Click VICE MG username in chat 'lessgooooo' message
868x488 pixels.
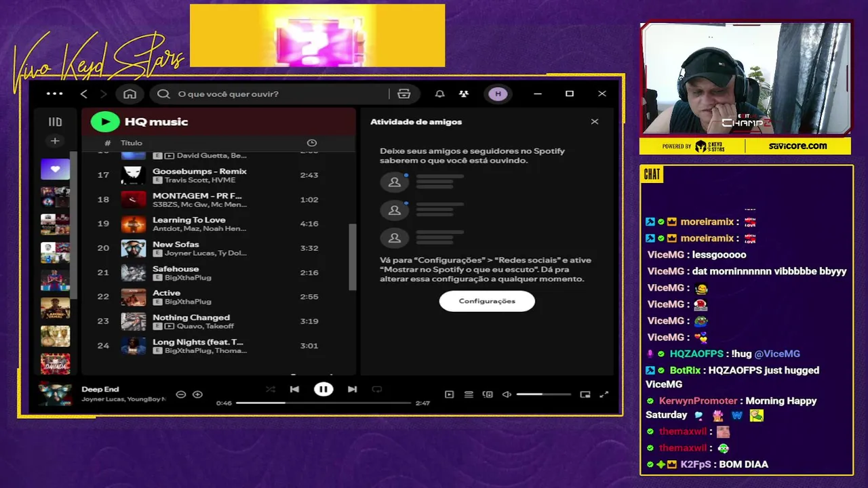665,255
